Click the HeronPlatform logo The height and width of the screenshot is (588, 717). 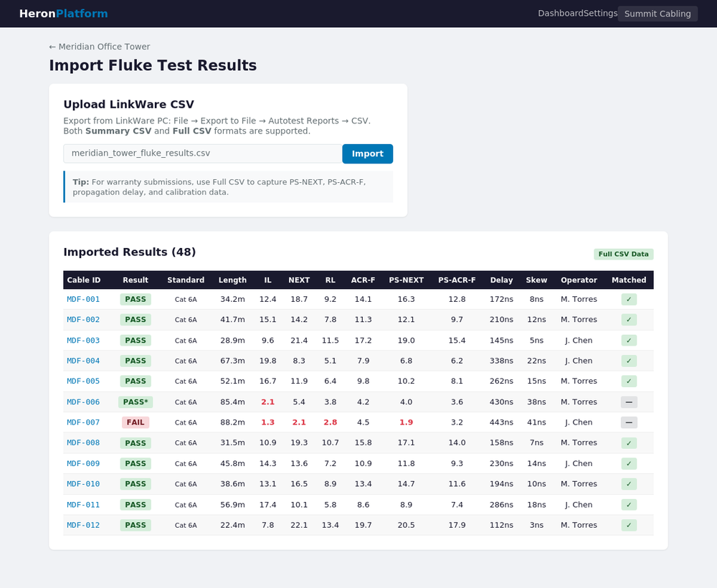(63, 13)
